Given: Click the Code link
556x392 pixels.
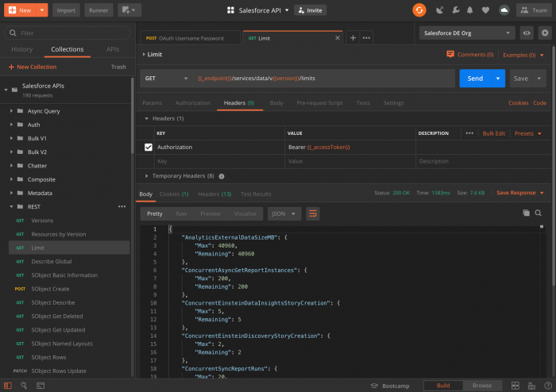Looking at the screenshot, I should (539, 102).
